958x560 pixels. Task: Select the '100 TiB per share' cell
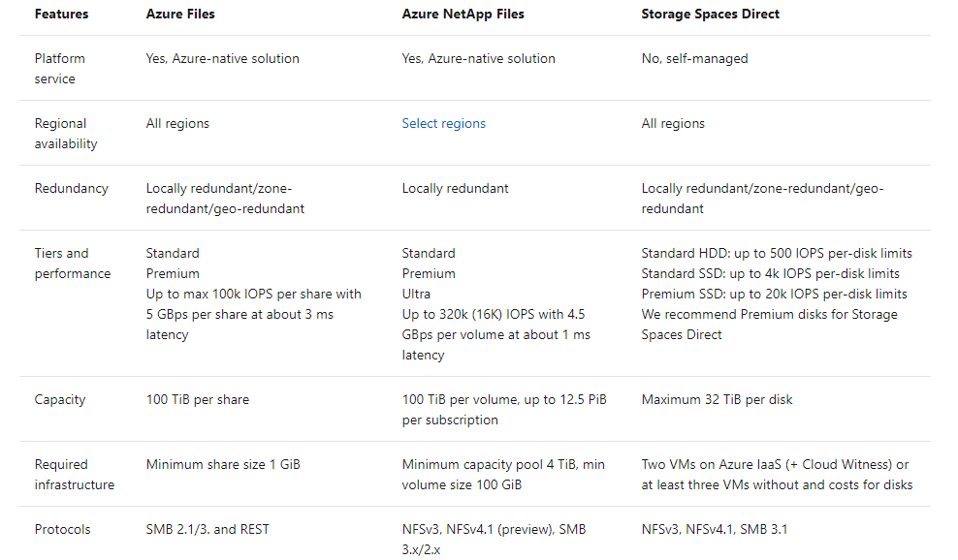tap(197, 400)
